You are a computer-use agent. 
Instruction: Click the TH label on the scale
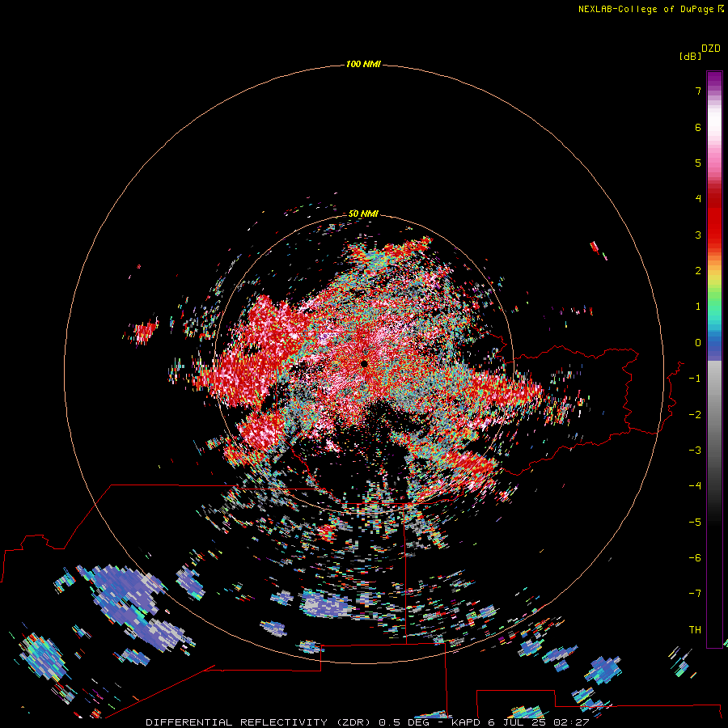click(x=695, y=630)
